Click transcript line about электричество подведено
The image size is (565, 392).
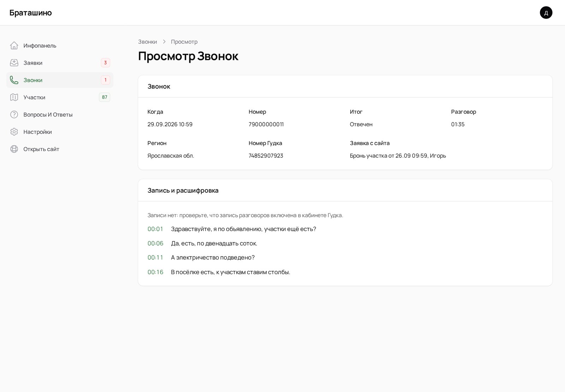click(213, 258)
